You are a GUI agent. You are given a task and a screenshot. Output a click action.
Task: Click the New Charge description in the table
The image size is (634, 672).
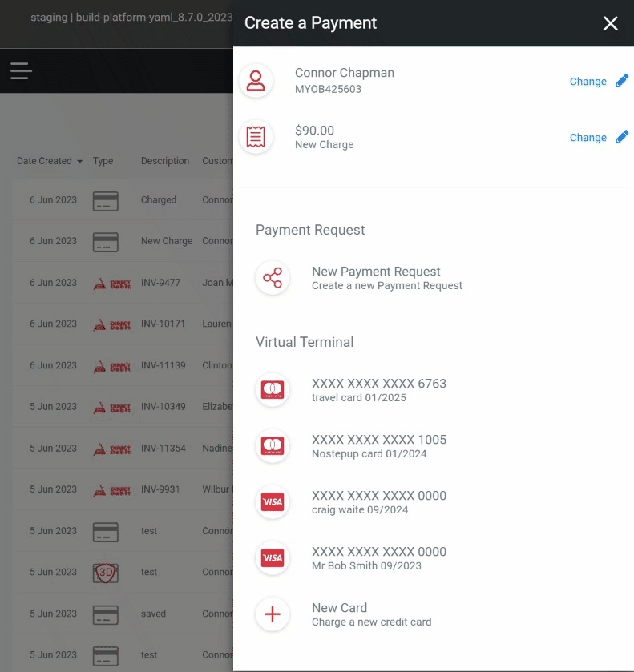click(x=167, y=241)
